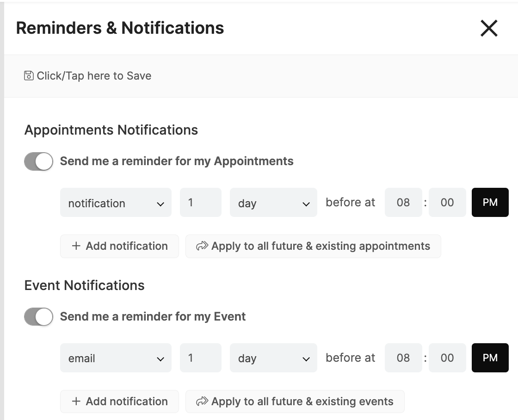518x420 pixels.
Task: Apply to all future & existing appointments
Action: click(313, 246)
